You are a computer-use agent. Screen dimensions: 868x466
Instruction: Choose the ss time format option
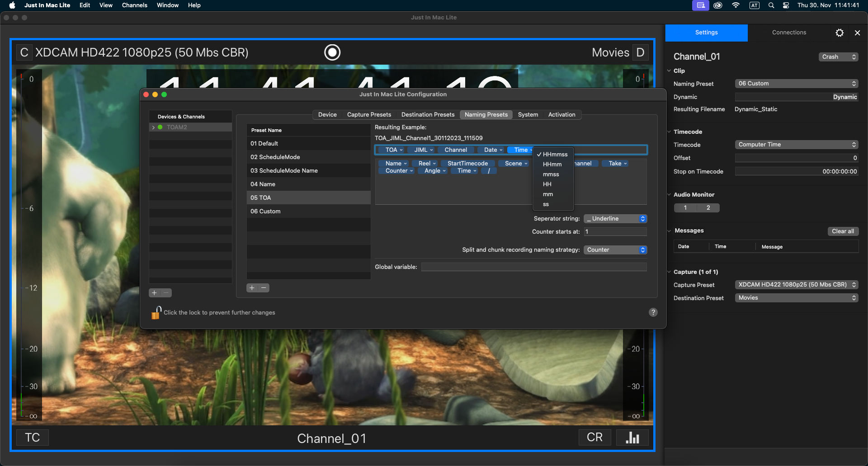pyautogui.click(x=553, y=204)
